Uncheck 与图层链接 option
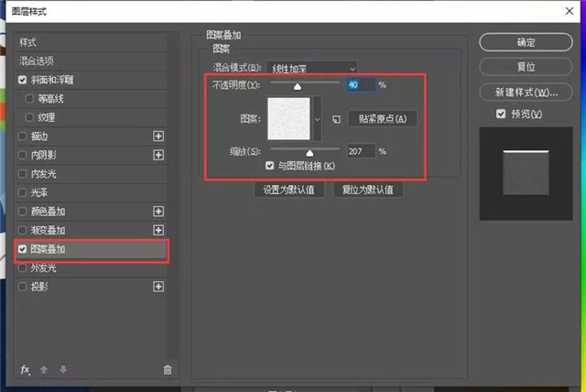This screenshot has width=586, height=392. coord(269,166)
